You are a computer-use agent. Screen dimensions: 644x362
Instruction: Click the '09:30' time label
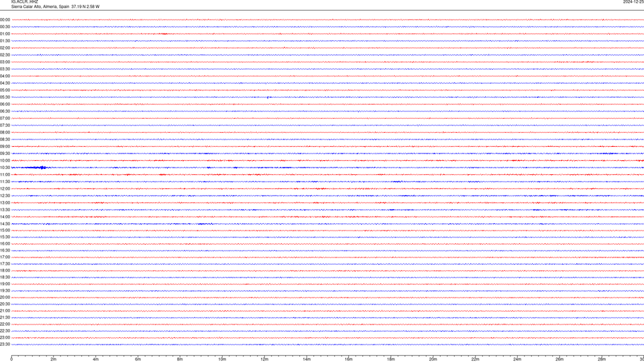(x=5, y=154)
